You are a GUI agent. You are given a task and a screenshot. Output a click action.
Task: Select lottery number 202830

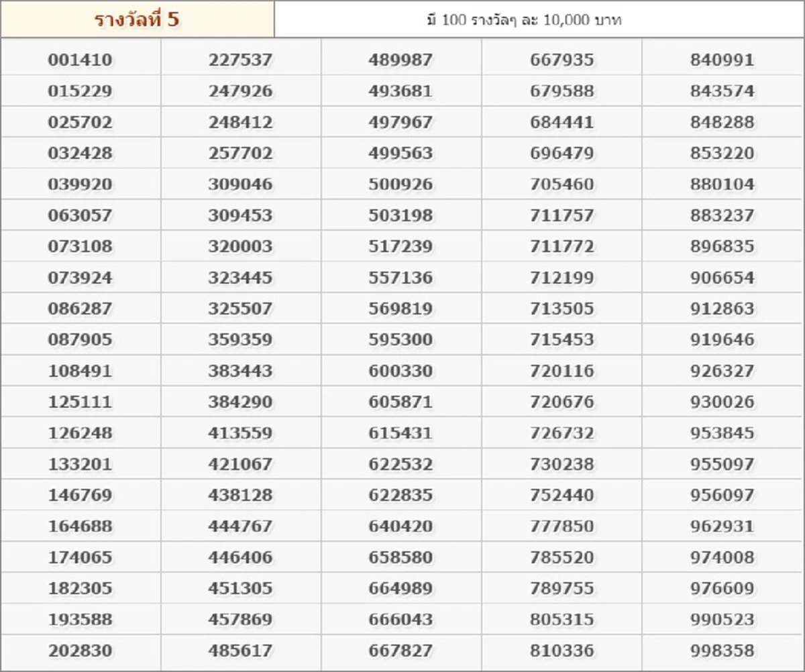click(80, 650)
